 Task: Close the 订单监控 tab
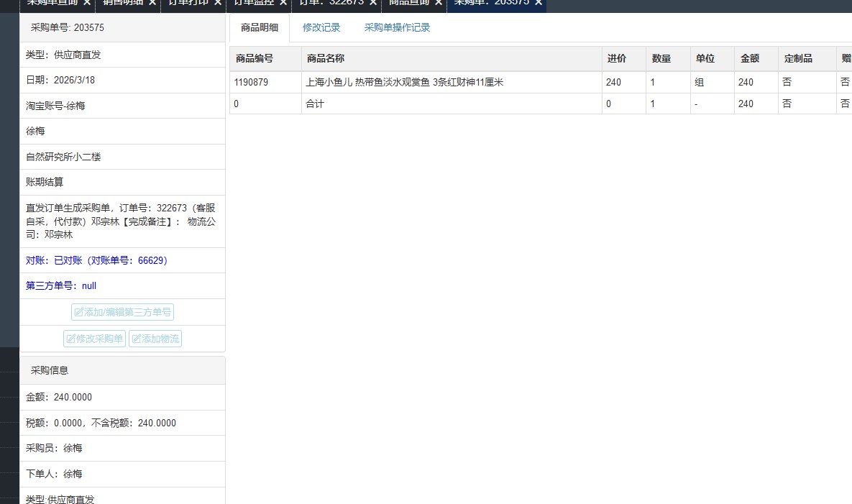click(283, 3)
